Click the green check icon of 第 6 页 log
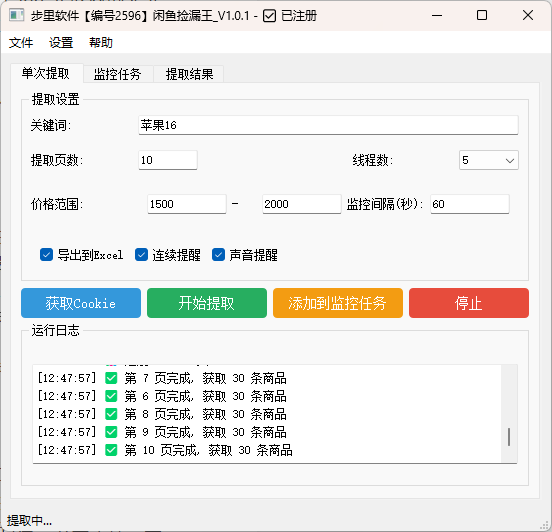Screen dimensions: 552x532 pyautogui.click(x=111, y=396)
